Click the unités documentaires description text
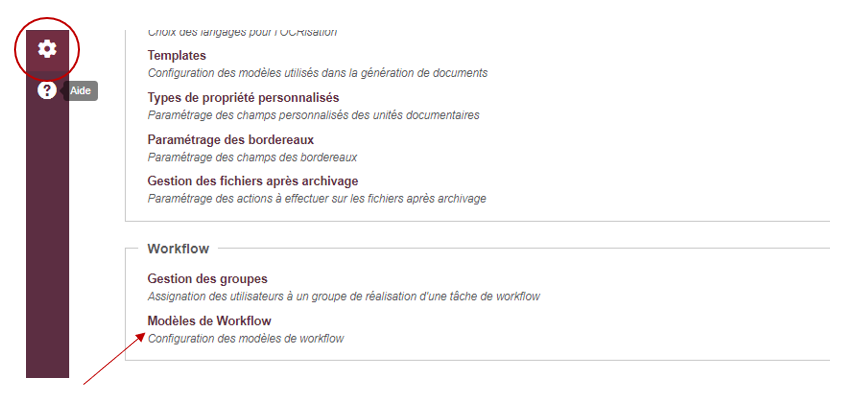The height and width of the screenshot is (401, 855). pyautogui.click(x=314, y=115)
